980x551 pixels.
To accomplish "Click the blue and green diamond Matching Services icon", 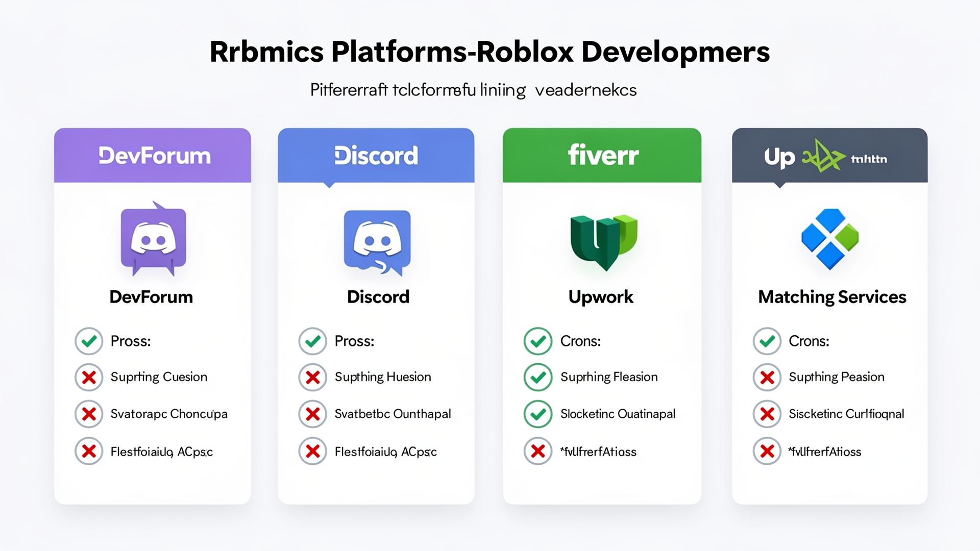I will [x=830, y=239].
